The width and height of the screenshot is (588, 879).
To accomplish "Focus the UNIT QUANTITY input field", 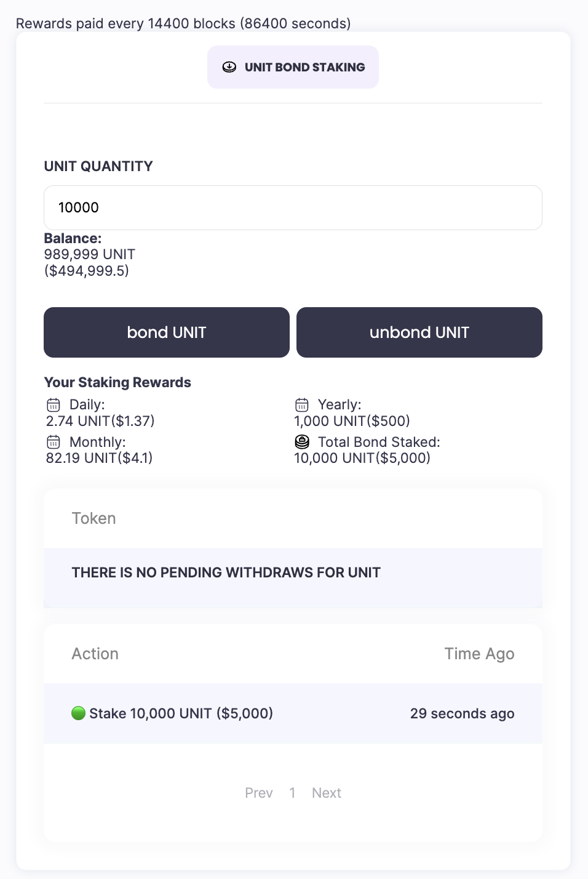I will 293,207.
